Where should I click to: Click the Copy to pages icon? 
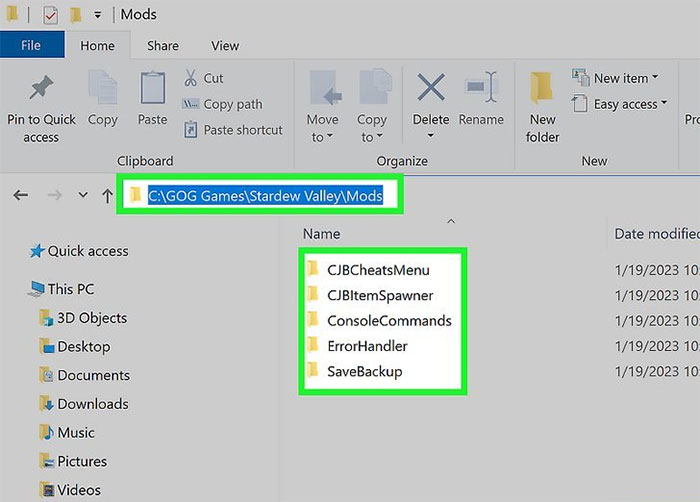click(x=375, y=87)
